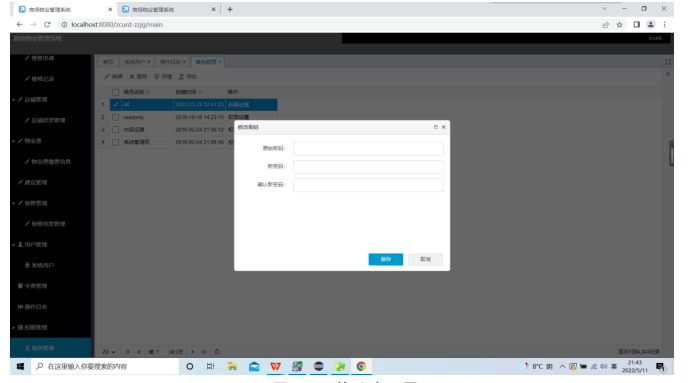The image size is (694, 383).
Task: Toggle the select-all checkbox in table header
Action: 116,92
